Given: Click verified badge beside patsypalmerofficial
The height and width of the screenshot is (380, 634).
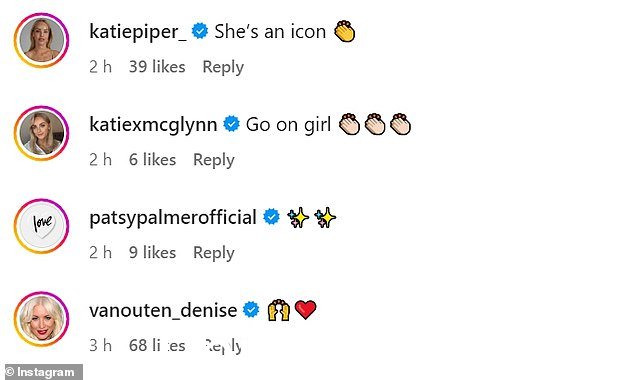Looking at the screenshot, I should click(271, 217).
